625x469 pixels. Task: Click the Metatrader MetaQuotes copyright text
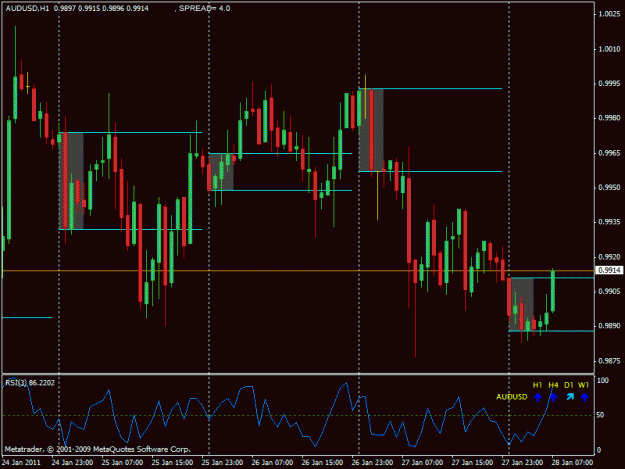click(97, 449)
